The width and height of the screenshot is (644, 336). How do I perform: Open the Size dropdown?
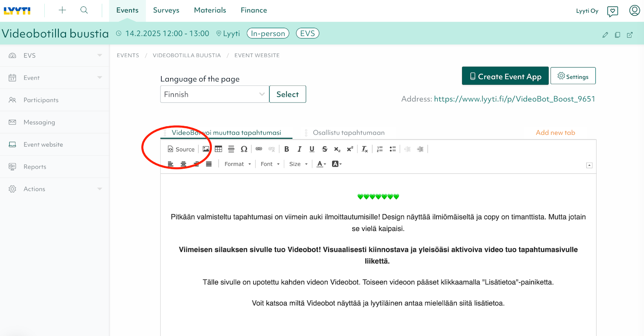(299, 164)
